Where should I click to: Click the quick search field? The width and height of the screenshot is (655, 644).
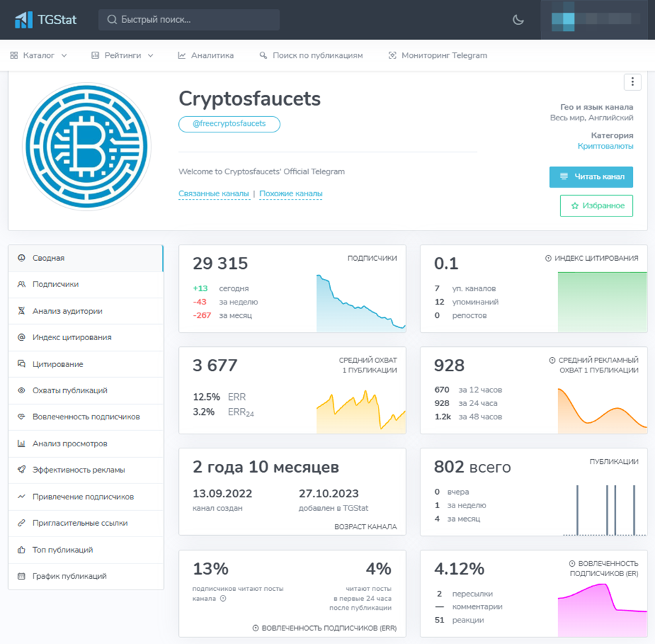tap(189, 19)
